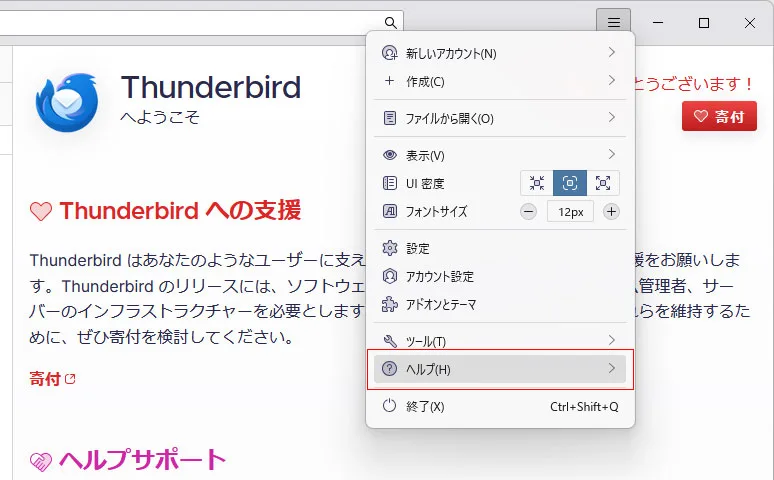This screenshot has height=480, width=774.
Task: Expand the ヘルプ(H) submenu arrow
Action: tap(612, 368)
